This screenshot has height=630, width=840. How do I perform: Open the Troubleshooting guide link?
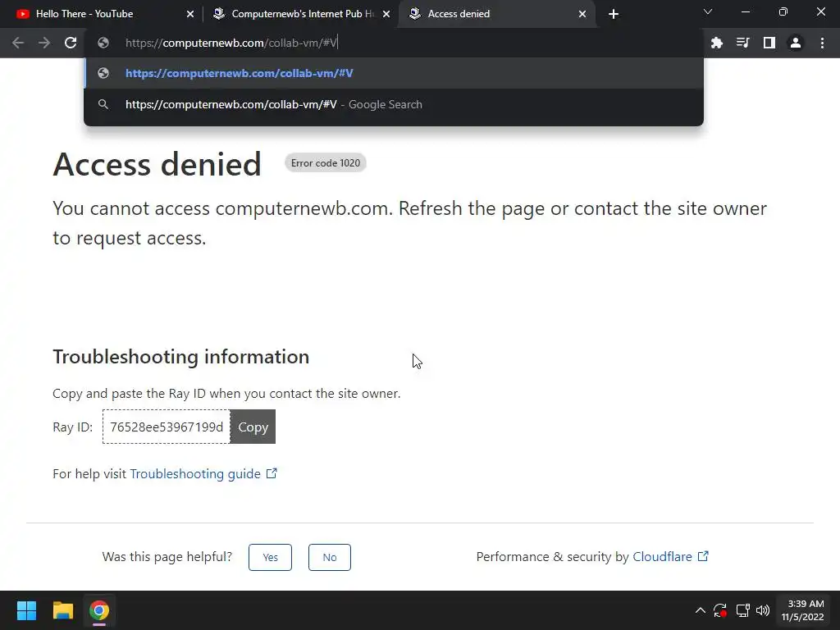[195, 473]
